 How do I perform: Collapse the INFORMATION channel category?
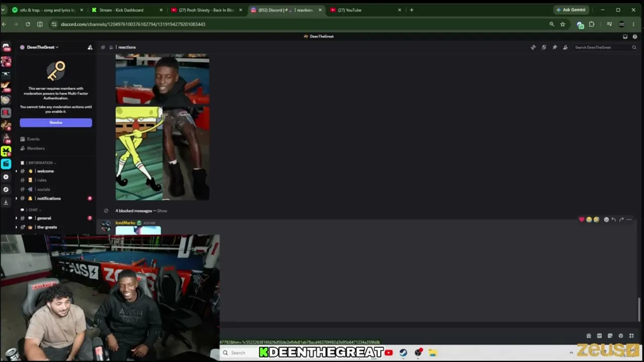coord(41,163)
